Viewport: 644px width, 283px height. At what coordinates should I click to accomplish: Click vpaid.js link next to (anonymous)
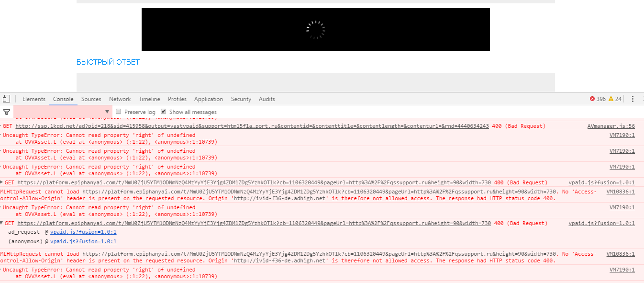(x=83, y=241)
